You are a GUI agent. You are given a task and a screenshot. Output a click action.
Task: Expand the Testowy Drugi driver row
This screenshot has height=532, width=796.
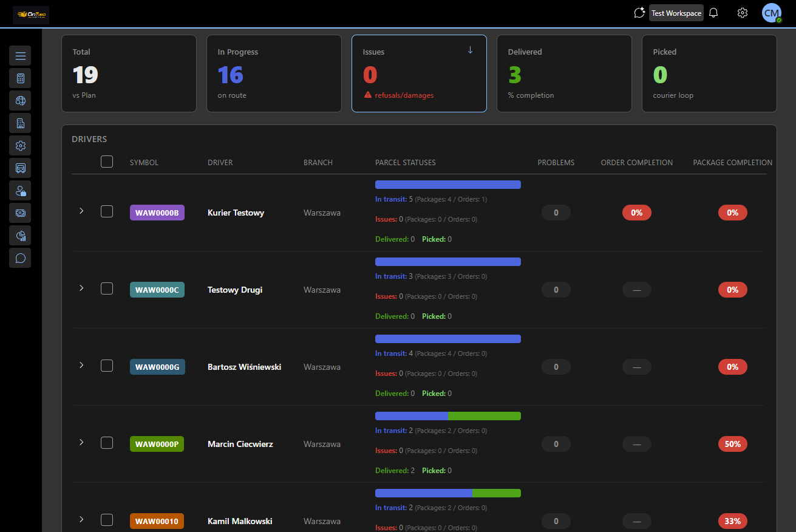click(81, 288)
